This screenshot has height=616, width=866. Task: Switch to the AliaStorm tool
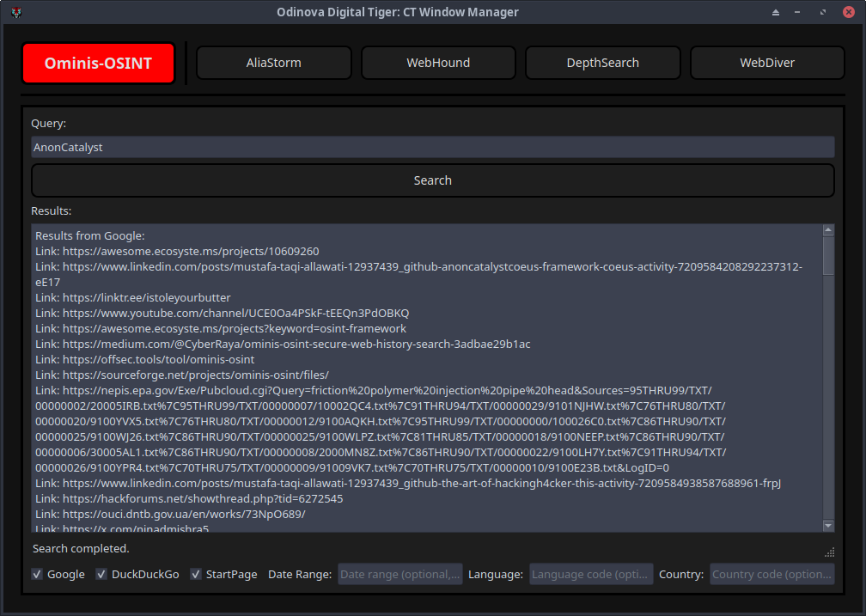273,62
